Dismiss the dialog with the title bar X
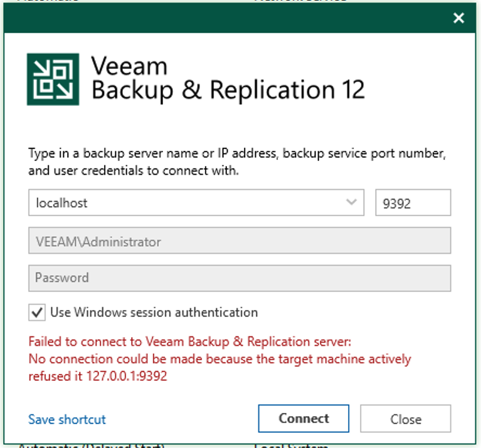 [x=458, y=18]
